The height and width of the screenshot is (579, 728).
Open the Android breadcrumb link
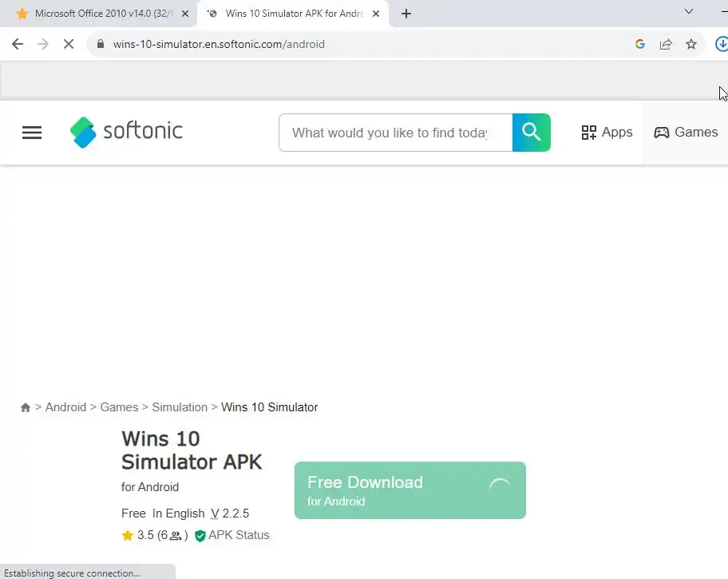pos(65,407)
